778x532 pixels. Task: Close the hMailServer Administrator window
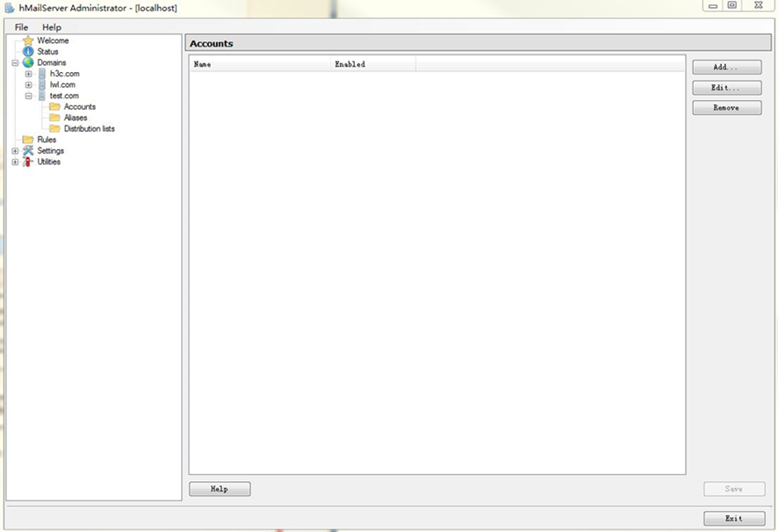(758, 5)
